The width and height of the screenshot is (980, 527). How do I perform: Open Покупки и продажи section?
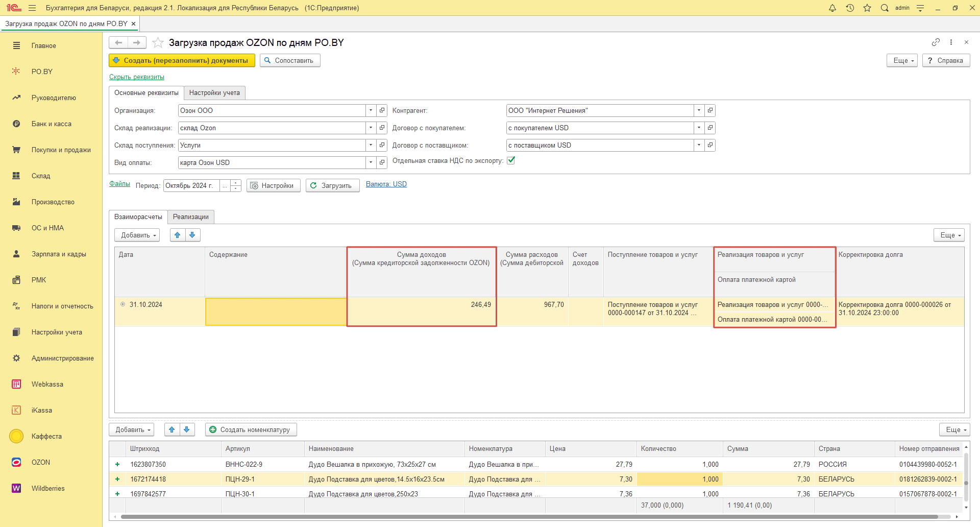coord(61,150)
